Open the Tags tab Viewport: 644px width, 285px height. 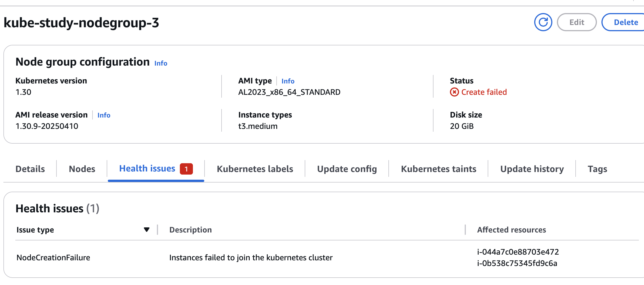click(x=597, y=169)
